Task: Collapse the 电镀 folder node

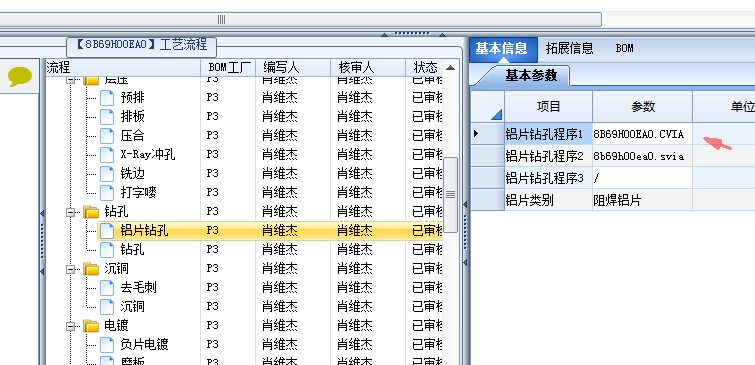Action: tap(71, 326)
